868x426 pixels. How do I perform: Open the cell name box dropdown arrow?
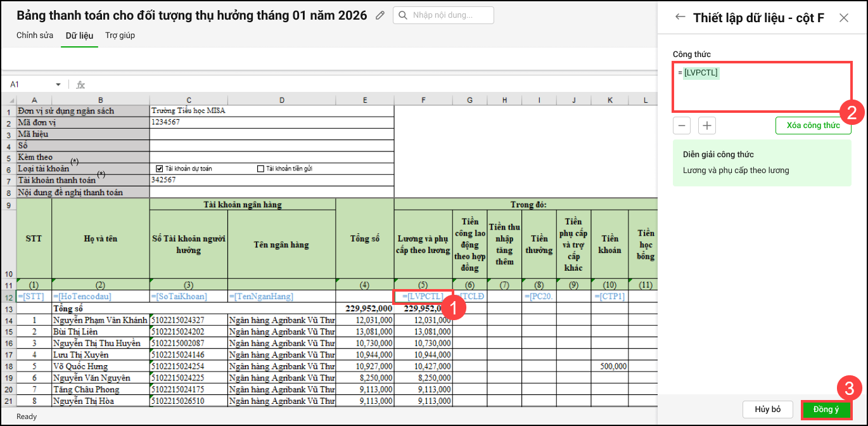(x=58, y=84)
